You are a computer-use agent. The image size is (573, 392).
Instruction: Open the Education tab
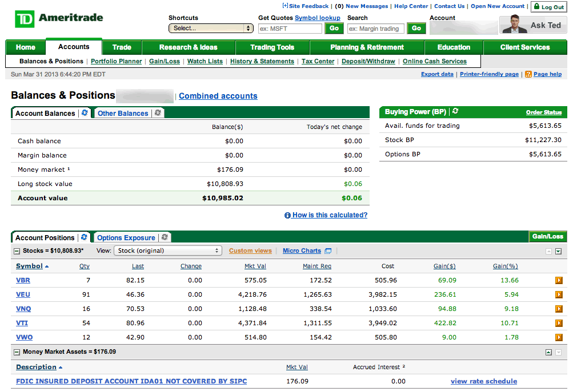tap(454, 47)
